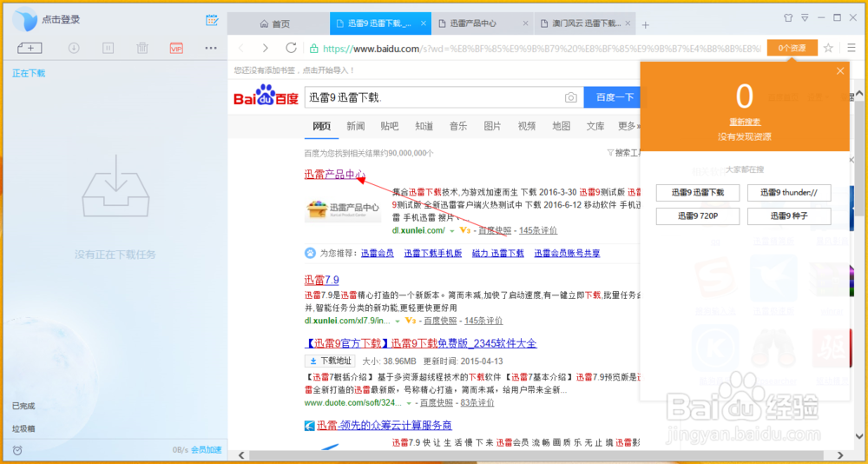This screenshot has width=868, height=464.
Task: Click the 迅雷9 迅雷下载 suggestion button
Action: click(698, 193)
